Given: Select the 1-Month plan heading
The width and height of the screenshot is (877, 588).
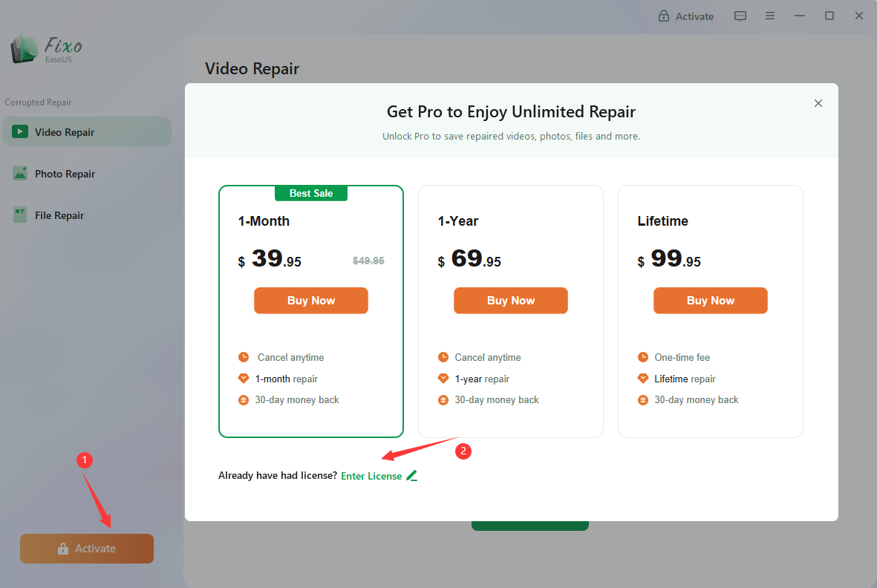Looking at the screenshot, I should pyautogui.click(x=264, y=220).
